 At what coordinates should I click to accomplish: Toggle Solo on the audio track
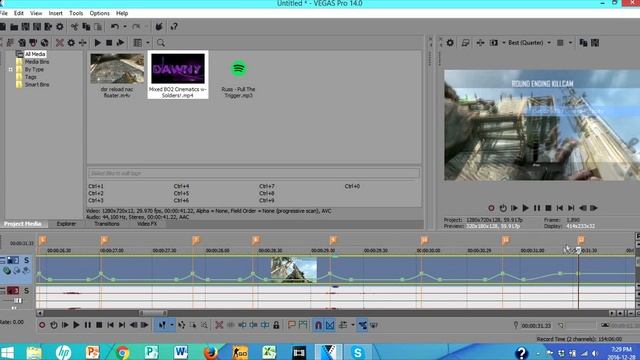point(27,291)
